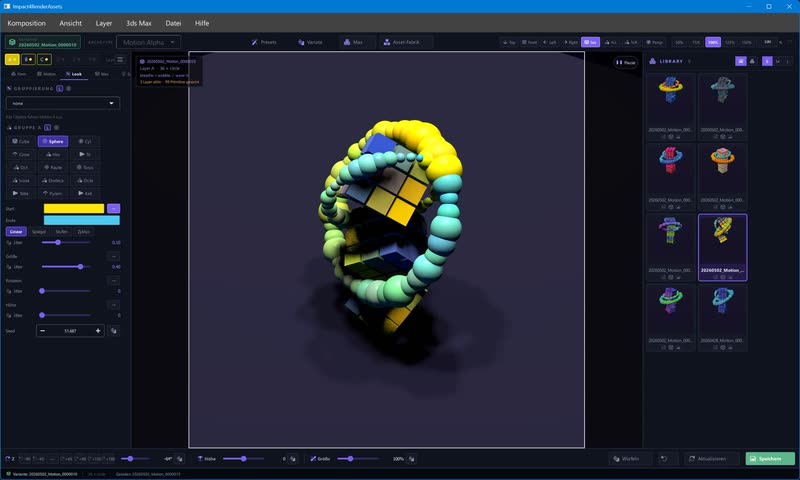Screen dimensions: 800x480
Task: Switch to Left camera view
Action: [549, 42]
